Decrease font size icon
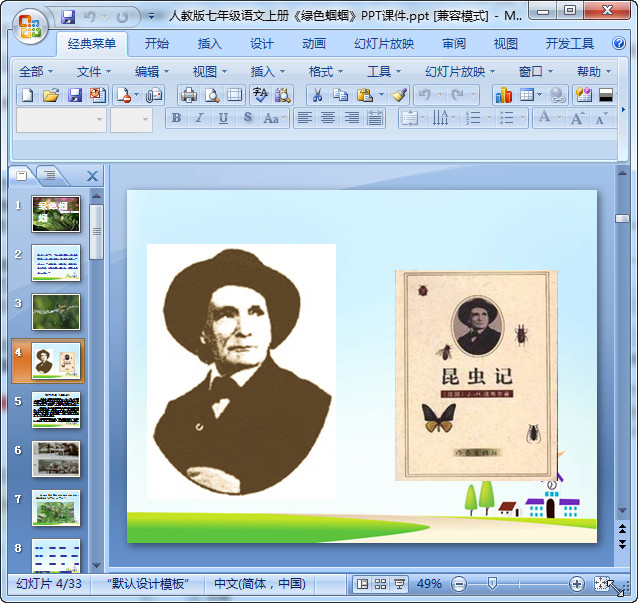This screenshot has width=638, height=603. 601,118
